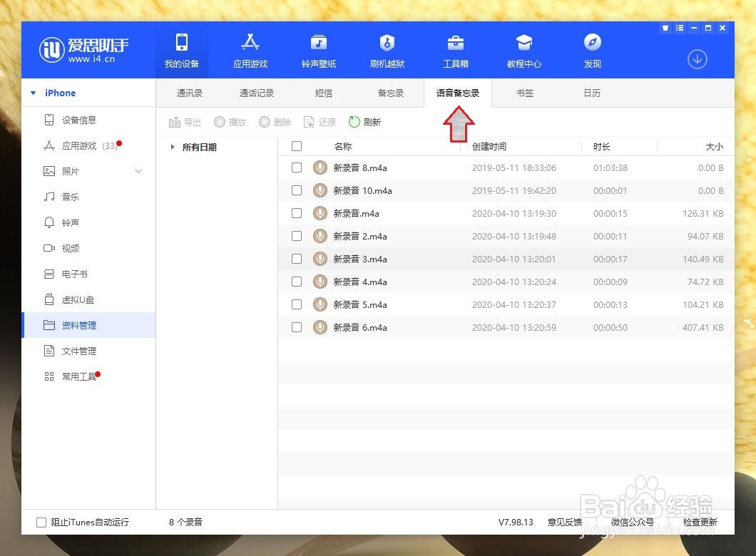Toggle the select-all checkbox in the header

297,145
